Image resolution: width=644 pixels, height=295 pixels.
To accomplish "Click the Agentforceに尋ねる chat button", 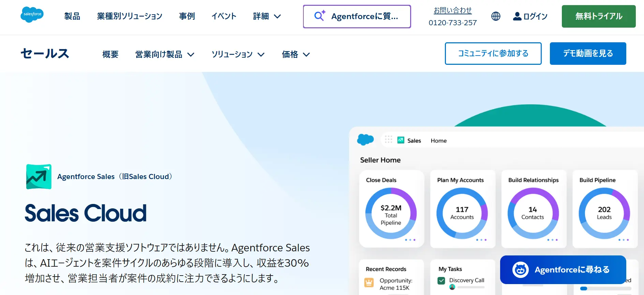I will (x=563, y=270).
